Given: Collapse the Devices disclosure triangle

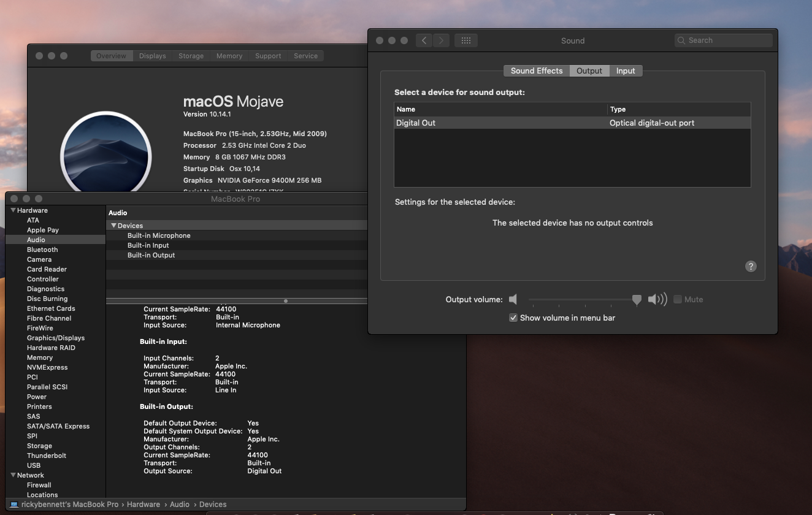Looking at the screenshot, I should point(113,226).
